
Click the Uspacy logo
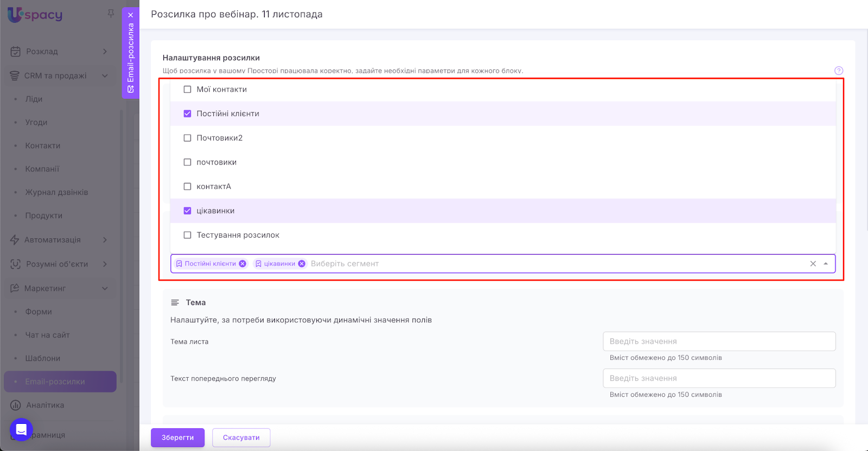point(35,15)
